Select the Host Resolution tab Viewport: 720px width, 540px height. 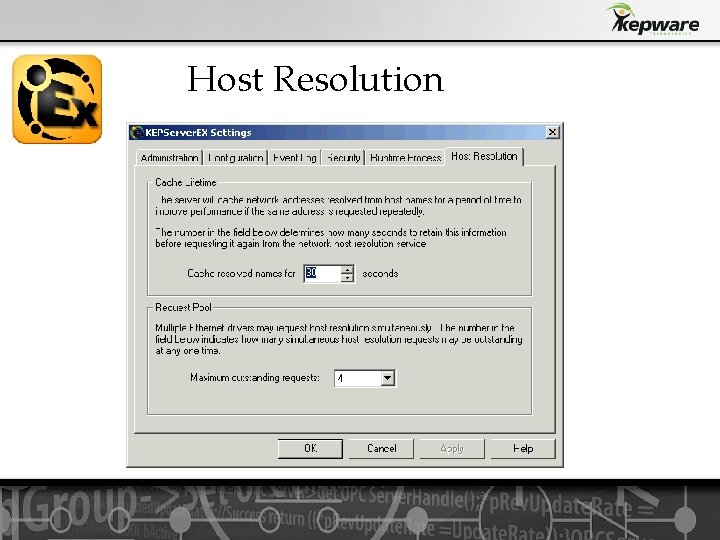point(484,156)
